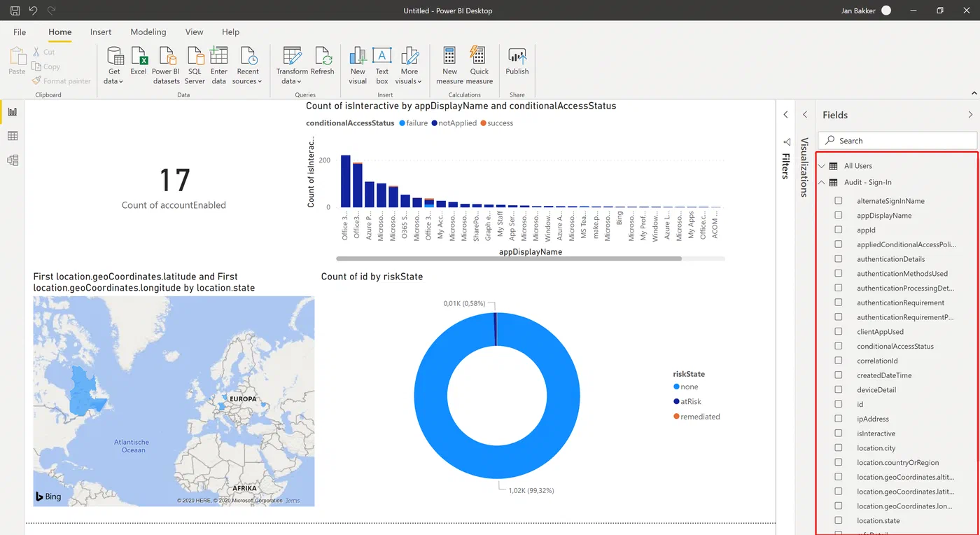Image resolution: width=980 pixels, height=535 pixels.
Task: Click the Save icon in title bar
Action: [15, 11]
